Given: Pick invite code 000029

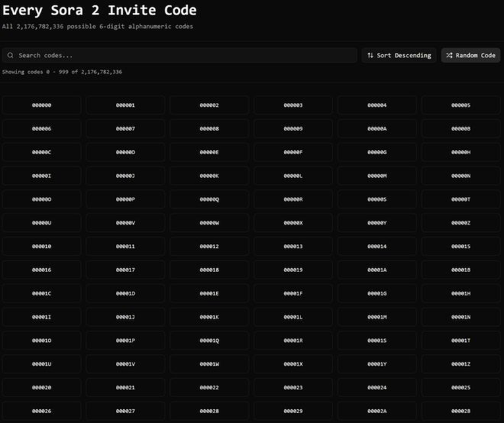Looking at the screenshot, I should (293, 411).
